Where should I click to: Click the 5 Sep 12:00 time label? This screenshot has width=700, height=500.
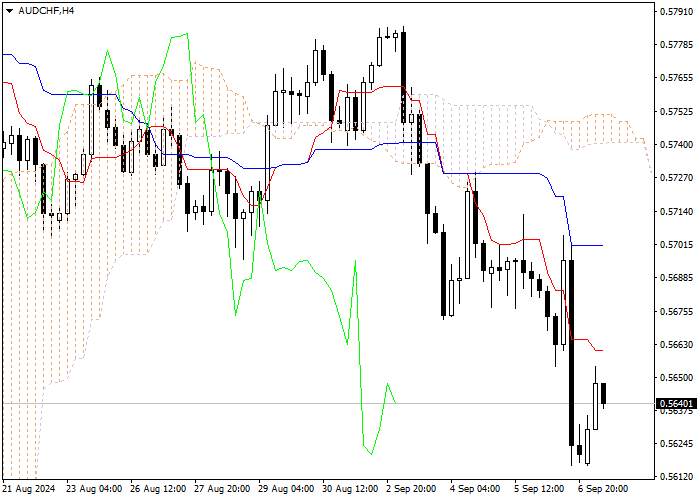pos(539,489)
